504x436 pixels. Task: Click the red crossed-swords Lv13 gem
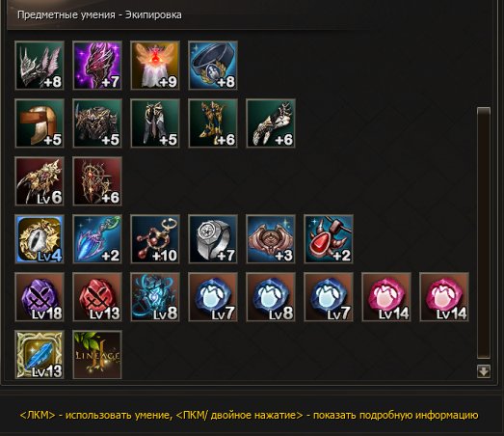(97, 297)
